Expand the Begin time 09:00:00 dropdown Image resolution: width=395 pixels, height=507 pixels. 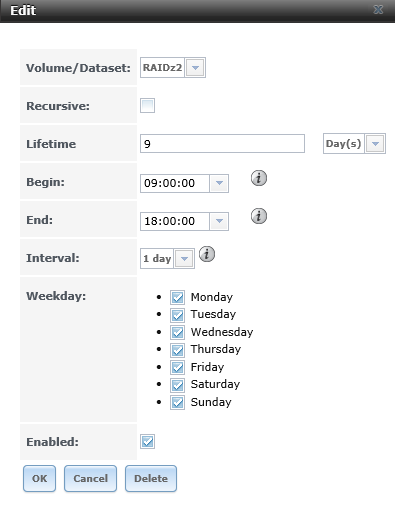[219, 183]
